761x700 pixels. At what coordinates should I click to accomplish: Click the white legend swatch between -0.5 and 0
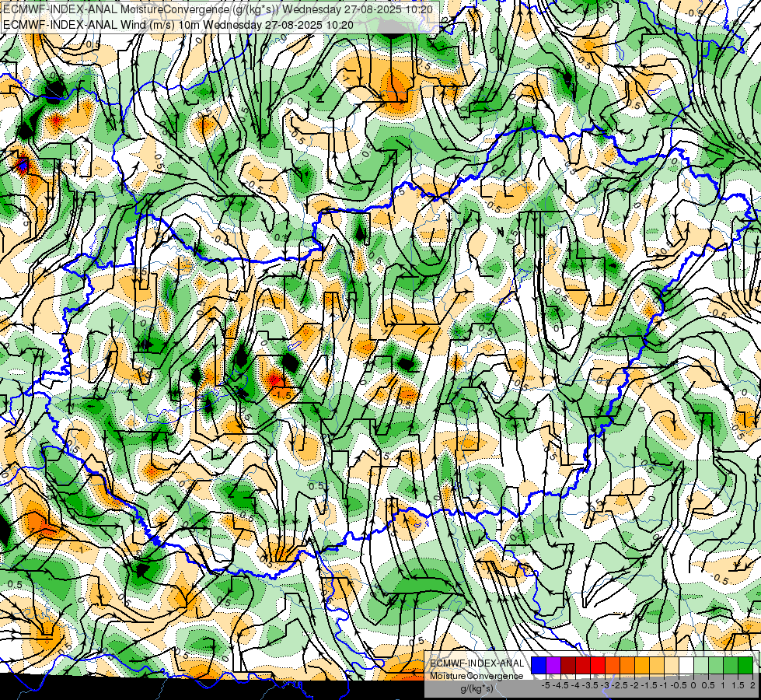pos(686,665)
